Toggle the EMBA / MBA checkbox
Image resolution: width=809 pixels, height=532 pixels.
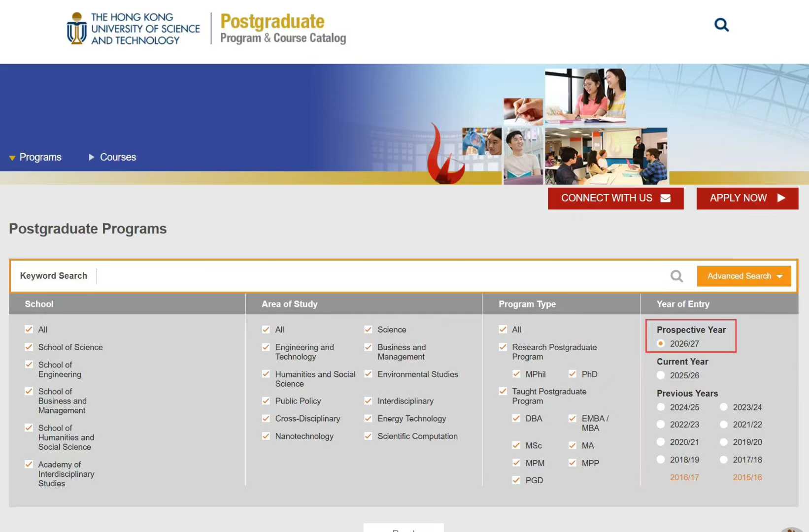click(x=573, y=419)
